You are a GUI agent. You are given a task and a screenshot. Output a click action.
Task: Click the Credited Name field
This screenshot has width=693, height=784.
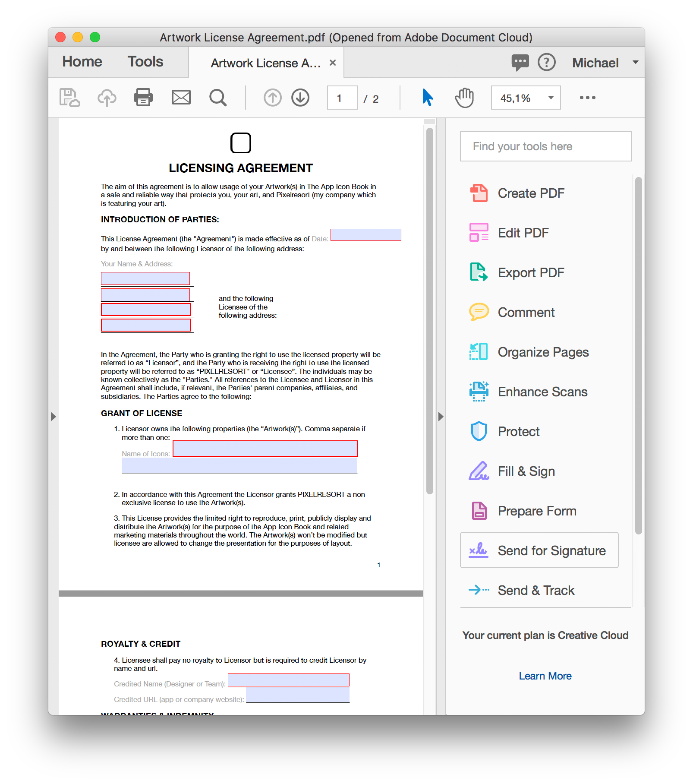[289, 680]
